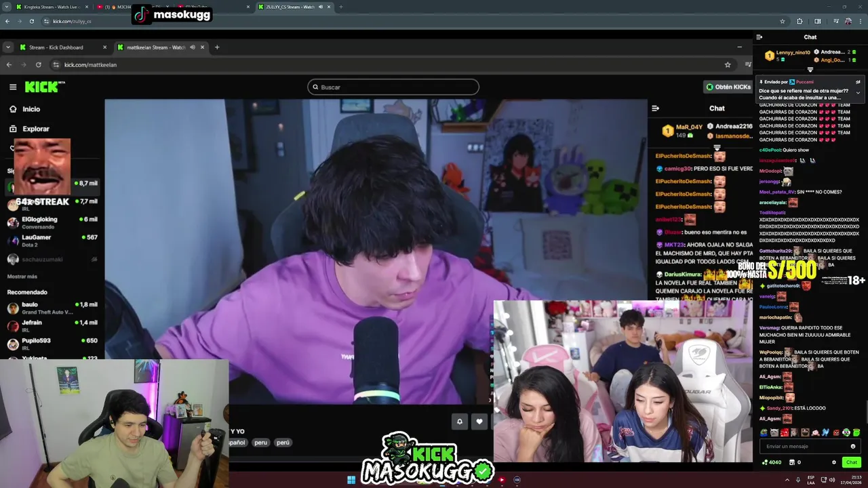The width and height of the screenshot is (868, 488).
Task: Select the red angry face quick emote
Action: pyautogui.click(x=785, y=432)
